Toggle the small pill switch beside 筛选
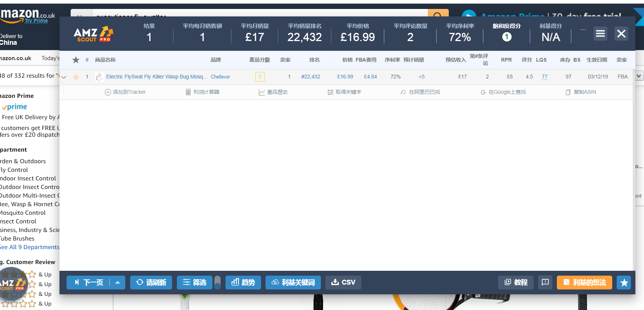Image resolution: width=644 pixels, height=310 pixels. 217,282
